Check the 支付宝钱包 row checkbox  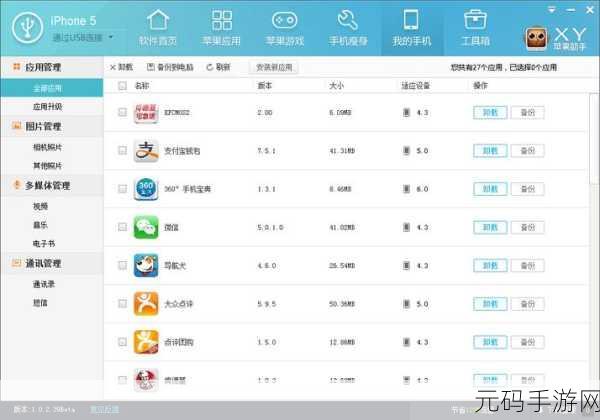click(x=122, y=150)
